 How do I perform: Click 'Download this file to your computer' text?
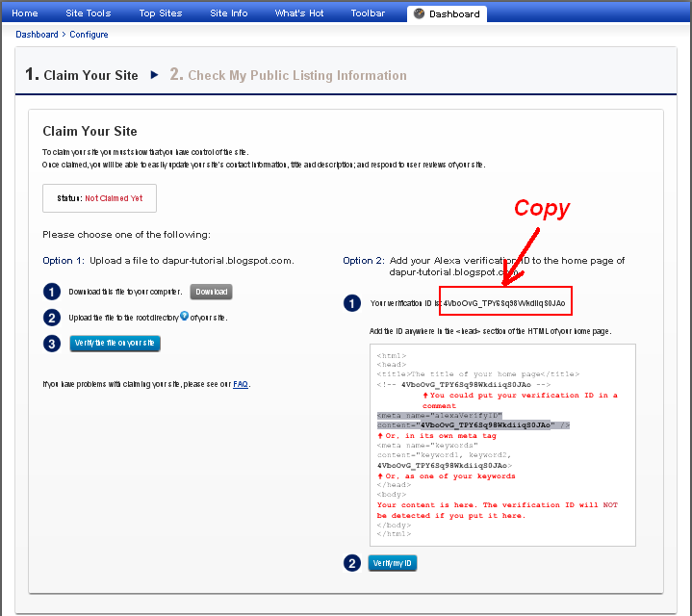[125, 292]
